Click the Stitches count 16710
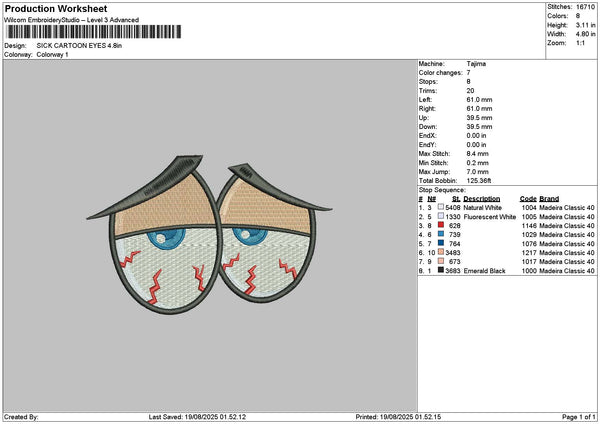 click(586, 8)
